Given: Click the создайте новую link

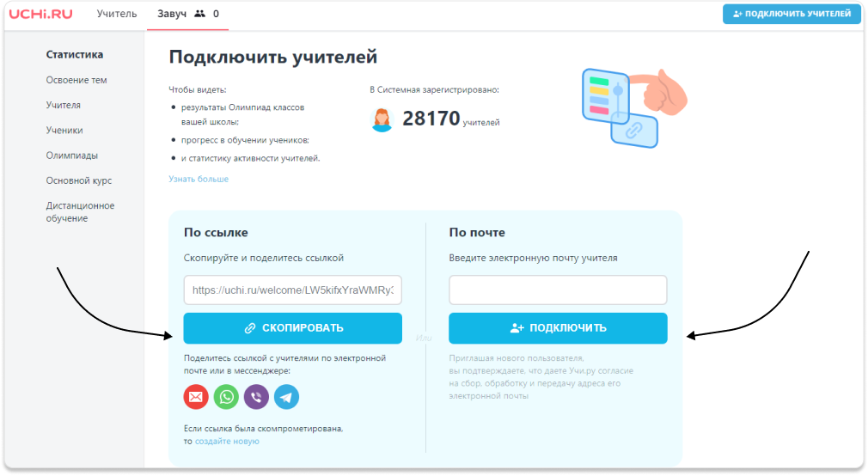Looking at the screenshot, I should [x=227, y=441].
